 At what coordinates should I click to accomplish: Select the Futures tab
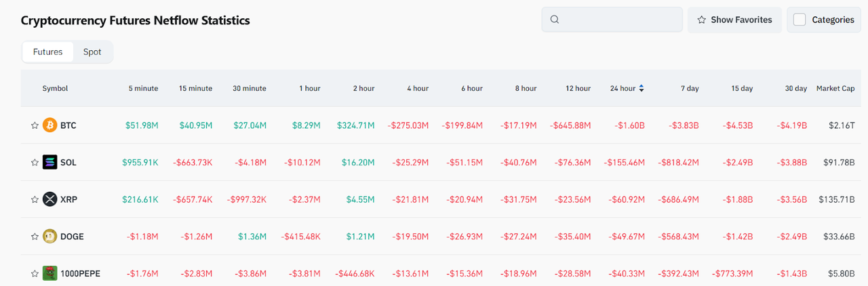coord(47,52)
